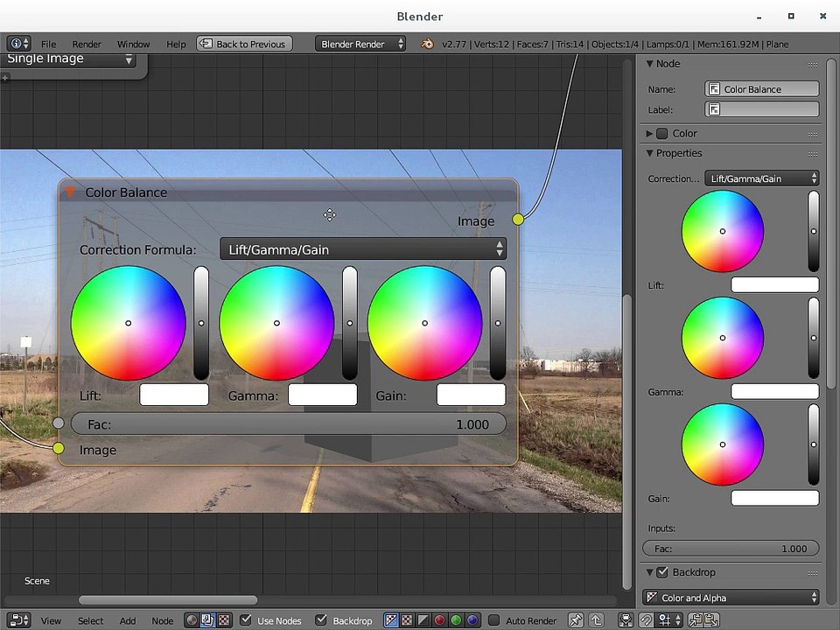
Task: Click Lift color wheel in node
Action: point(128,323)
